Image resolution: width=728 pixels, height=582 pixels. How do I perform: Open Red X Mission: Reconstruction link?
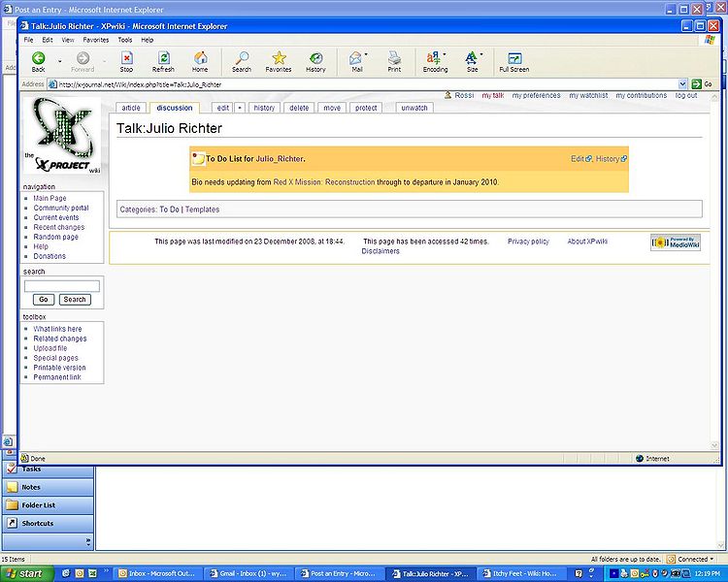click(324, 182)
